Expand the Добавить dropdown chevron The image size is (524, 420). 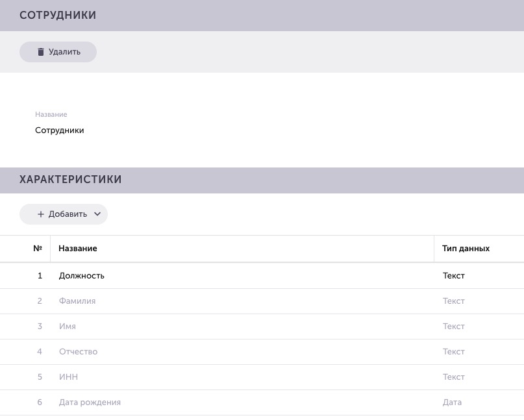pyautogui.click(x=97, y=214)
